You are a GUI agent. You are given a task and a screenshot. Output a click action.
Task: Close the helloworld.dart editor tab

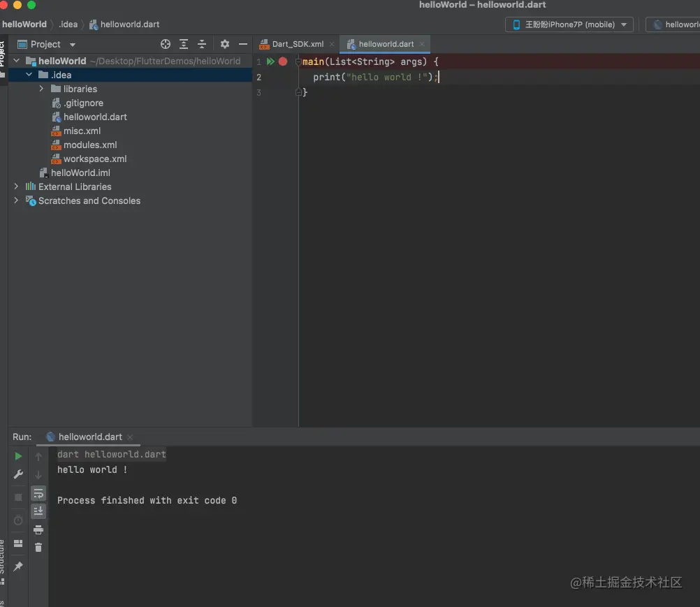coord(422,44)
